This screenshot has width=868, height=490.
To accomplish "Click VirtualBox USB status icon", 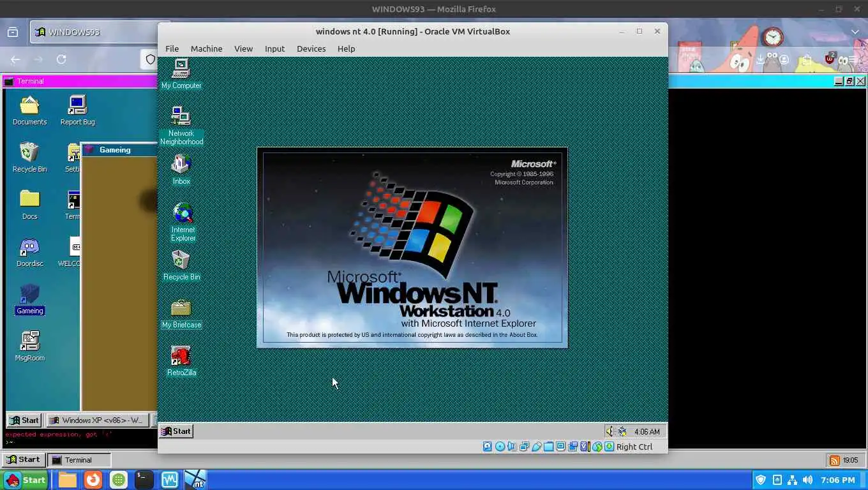I will tap(536, 447).
